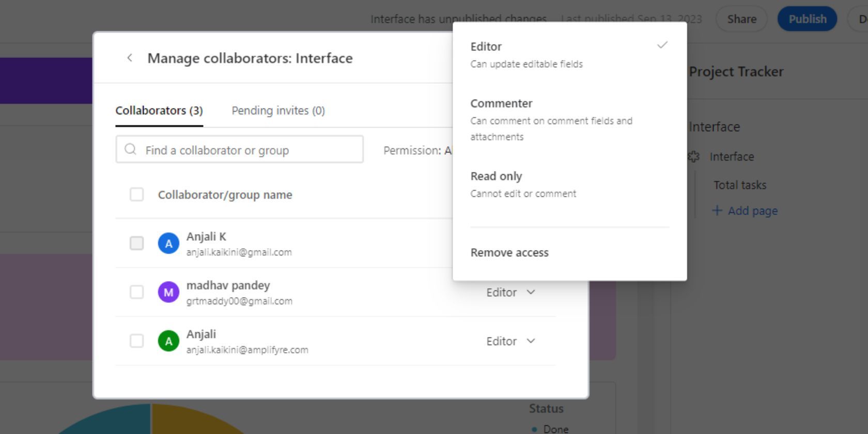Click the Interface gear icon in sidebar

694,157
